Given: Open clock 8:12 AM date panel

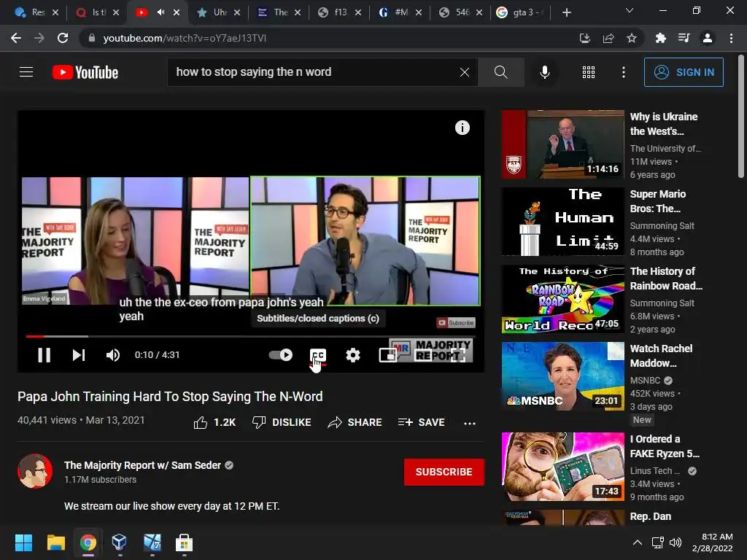Looking at the screenshot, I should tap(712, 542).
